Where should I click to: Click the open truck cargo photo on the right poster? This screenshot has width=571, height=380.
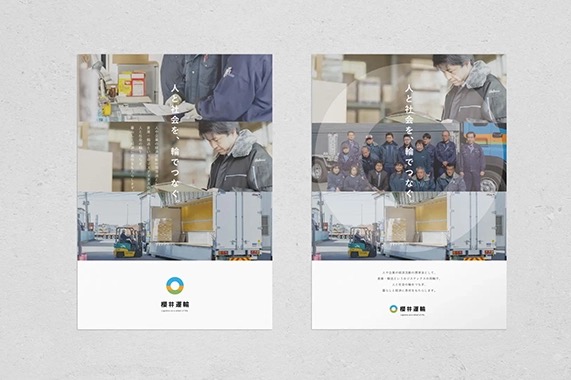coord(409,226)
